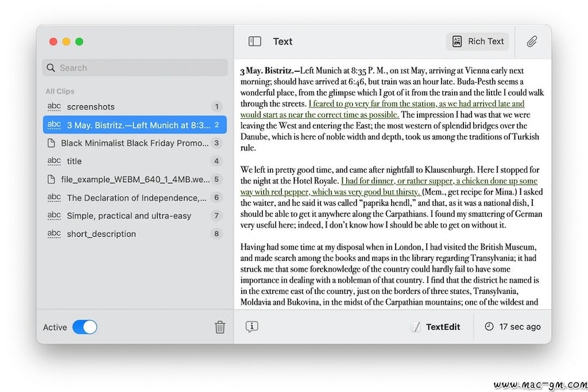Click the underlined sentence 'I feared to go very far'
Image resolution: width=588 pixels, height=392 pixels.
click(383, 109)
